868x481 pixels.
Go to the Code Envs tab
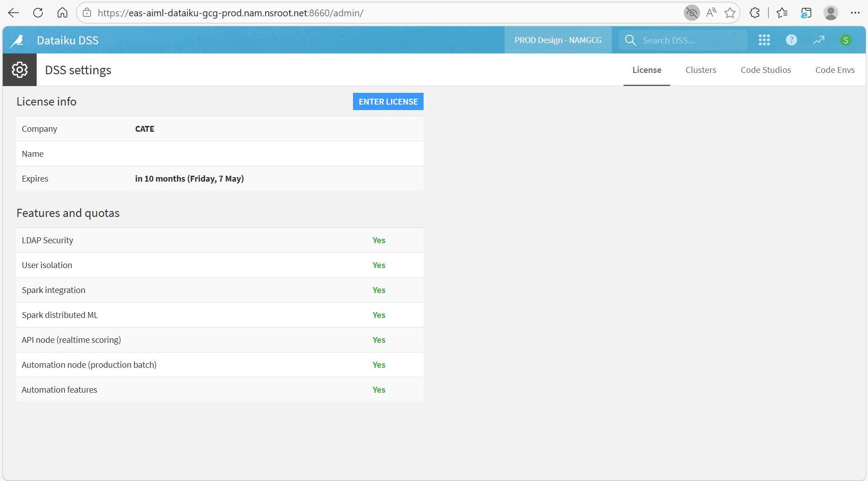coord(835,70)
